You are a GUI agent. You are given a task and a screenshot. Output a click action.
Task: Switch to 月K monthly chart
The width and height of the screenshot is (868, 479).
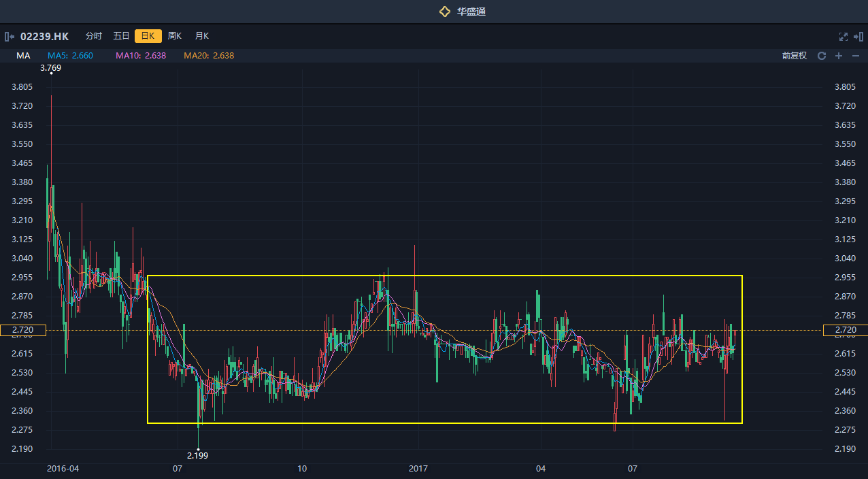pyautogui.click(x=201, y=36)
